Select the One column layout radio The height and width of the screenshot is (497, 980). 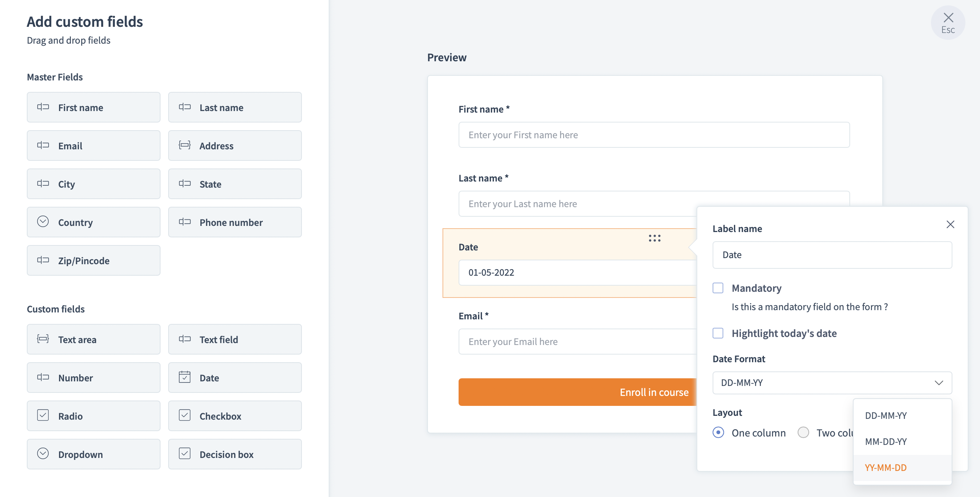pos(718,433)
